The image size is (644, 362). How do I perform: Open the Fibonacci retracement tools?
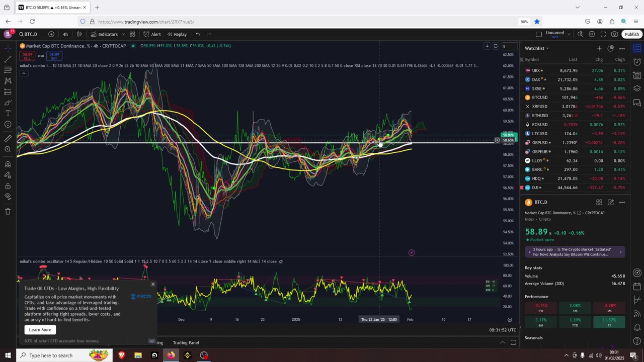(8, 70)
